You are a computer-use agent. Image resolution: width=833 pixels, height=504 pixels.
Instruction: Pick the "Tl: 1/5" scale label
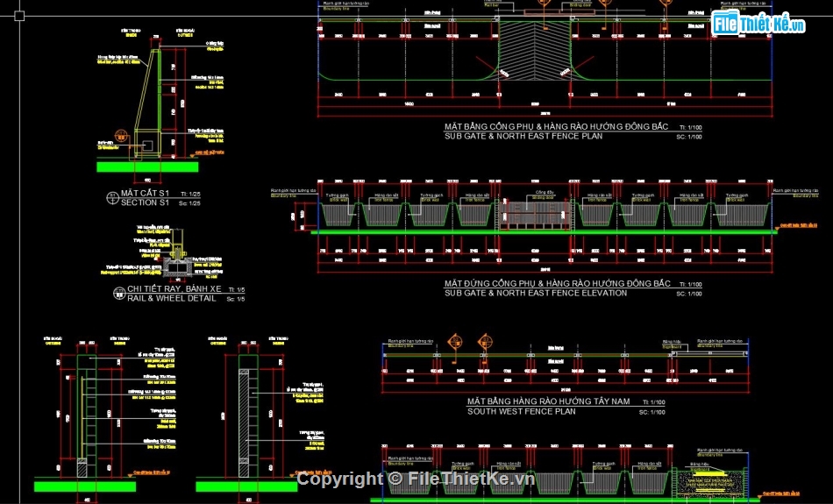(237, 290)
